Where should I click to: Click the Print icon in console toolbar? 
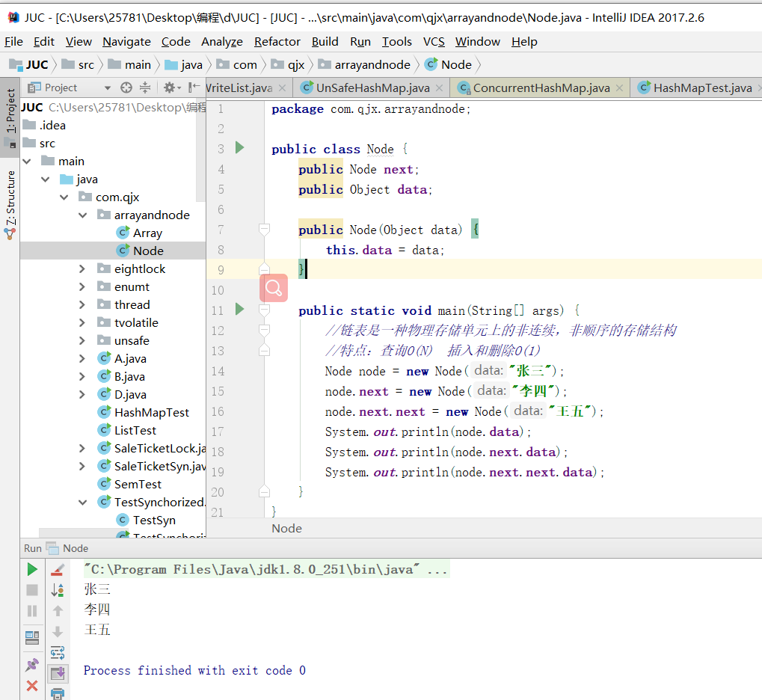tap(58, 693)
